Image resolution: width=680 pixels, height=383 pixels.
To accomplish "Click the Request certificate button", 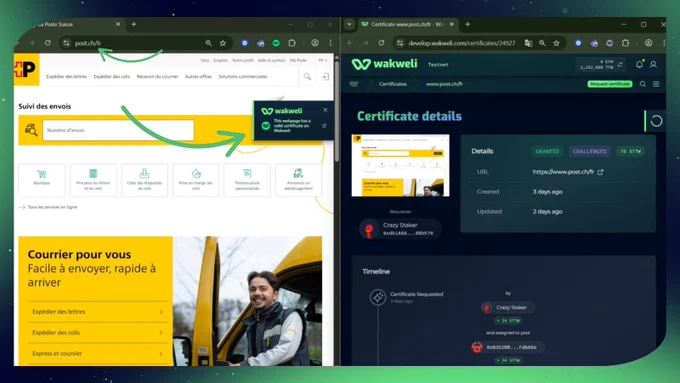I will coord(610,84).
